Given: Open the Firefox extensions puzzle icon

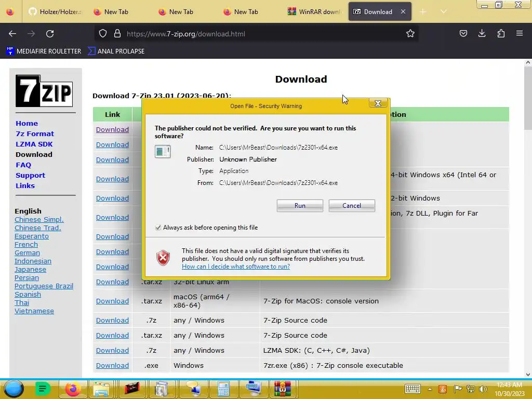Looking at the screenshot, I should [x=501, y=34].
